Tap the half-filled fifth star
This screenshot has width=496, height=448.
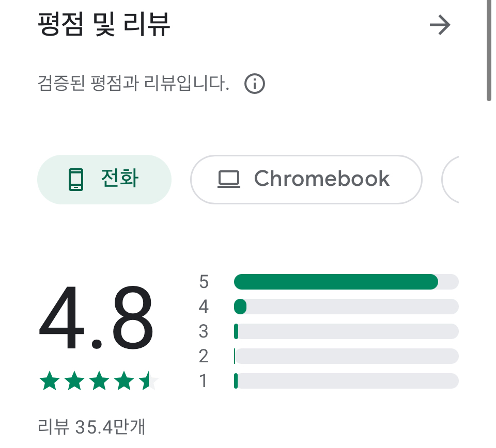tap(149, 381)
